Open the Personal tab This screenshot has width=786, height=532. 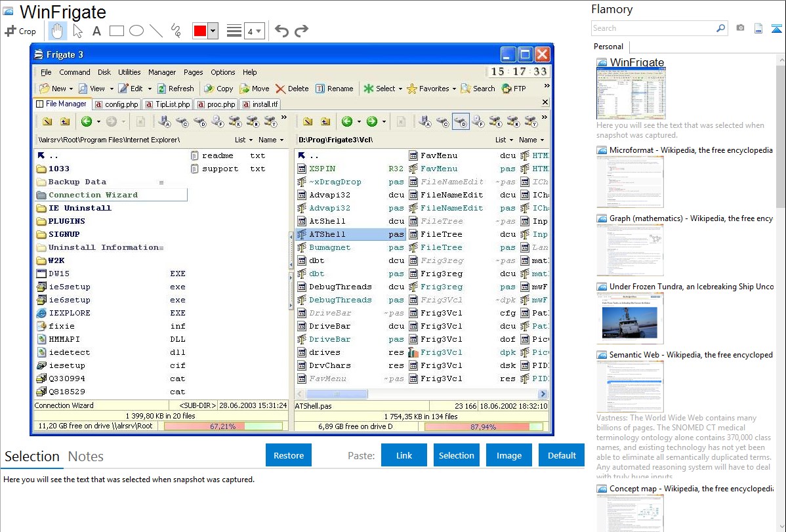click(609, 47)
